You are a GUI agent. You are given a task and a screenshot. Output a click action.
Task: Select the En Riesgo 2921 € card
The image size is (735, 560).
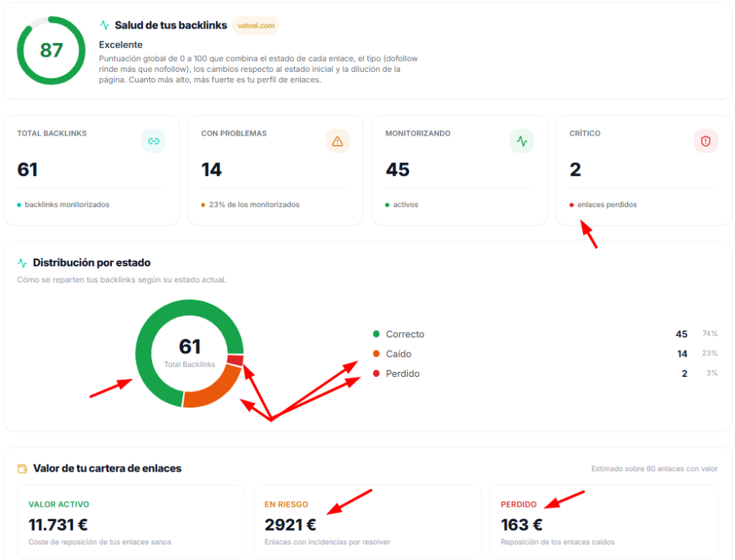point(367,521)
